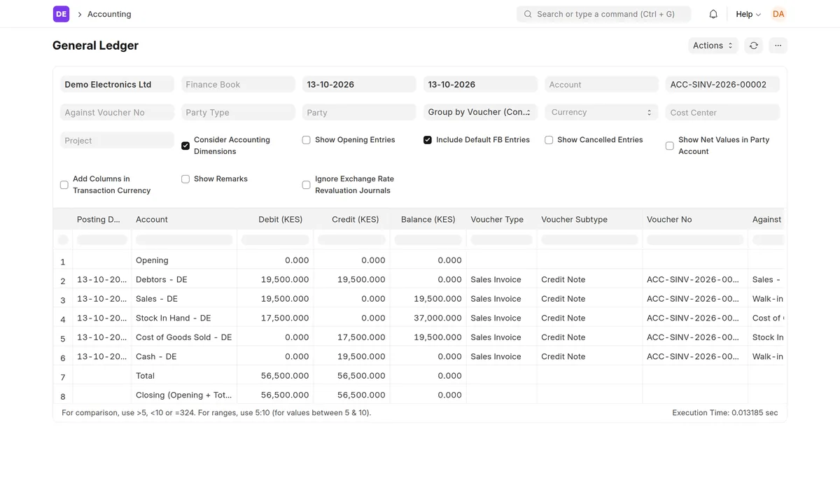The image size is (840, 504).
Task: Focus the search or command bar
Action: 603,14
